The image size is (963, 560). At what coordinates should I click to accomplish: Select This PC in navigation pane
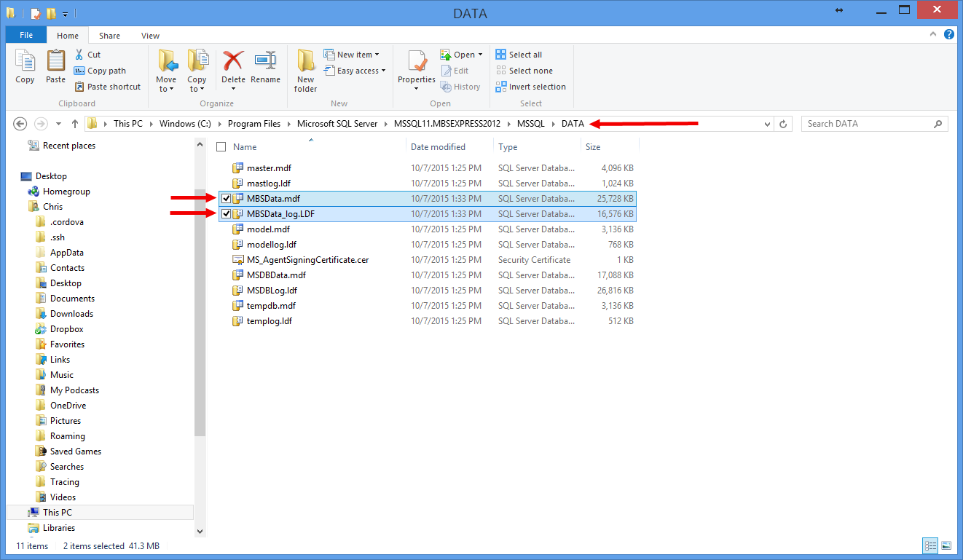coord(100,513)
